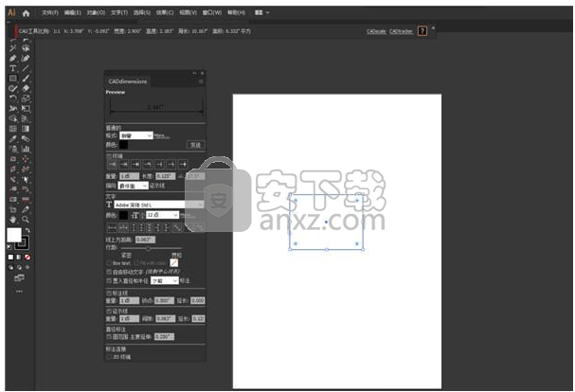This screenshot has height=392, width=575.
Task: Open the workspace switcher dropdown in menu bar
Action: (261, 13)
